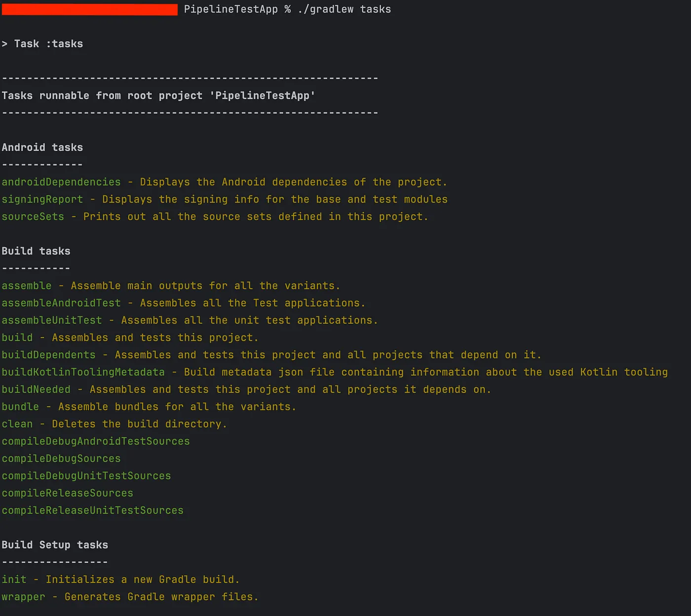Click the signingReport task name
This screenshot has height=616, width=691.
click(42, 199)
